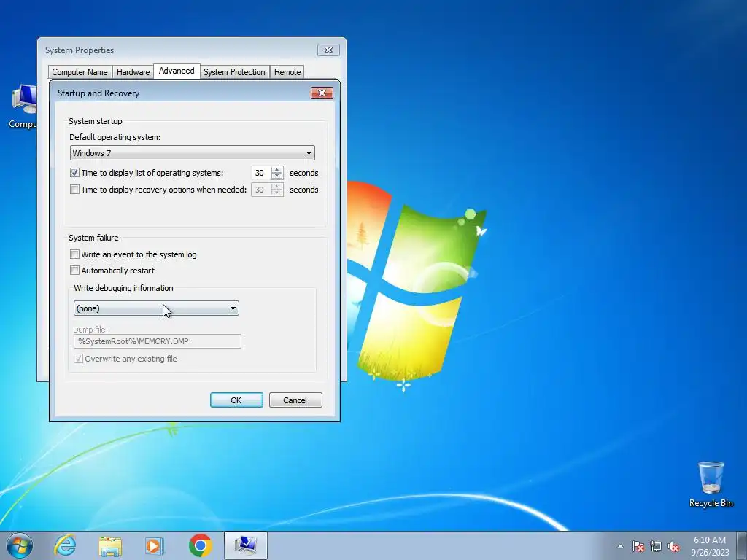Launch Google Chrome from taskbar

pos(200,545)
